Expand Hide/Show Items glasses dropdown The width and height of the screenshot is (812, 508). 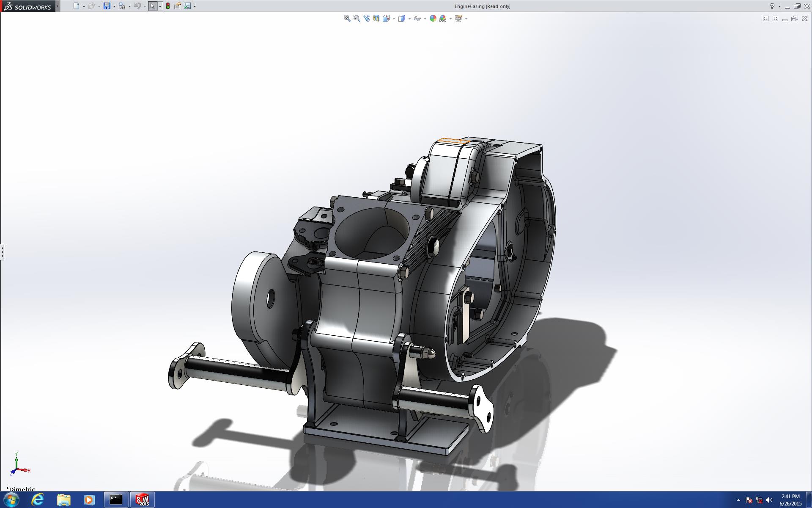[x=425, y=19]
